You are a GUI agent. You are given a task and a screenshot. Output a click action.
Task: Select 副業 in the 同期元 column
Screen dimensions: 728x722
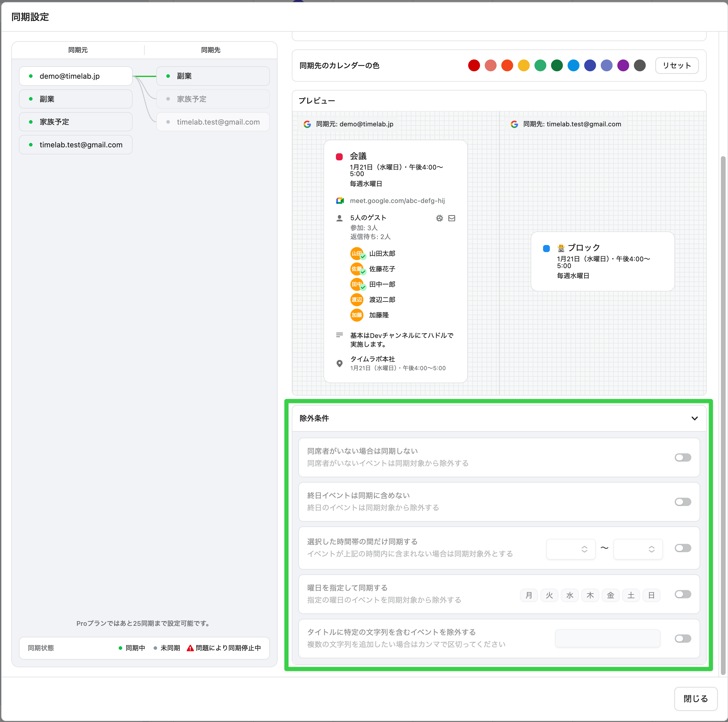pos(76,99)
